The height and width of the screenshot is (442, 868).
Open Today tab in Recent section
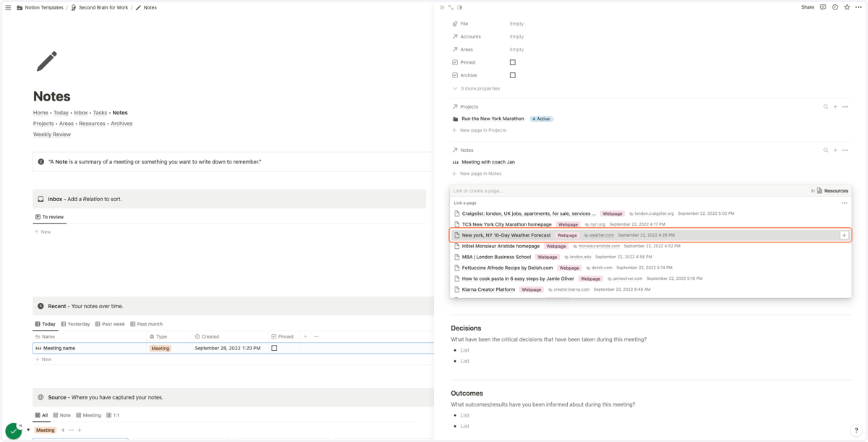(45, 324)
